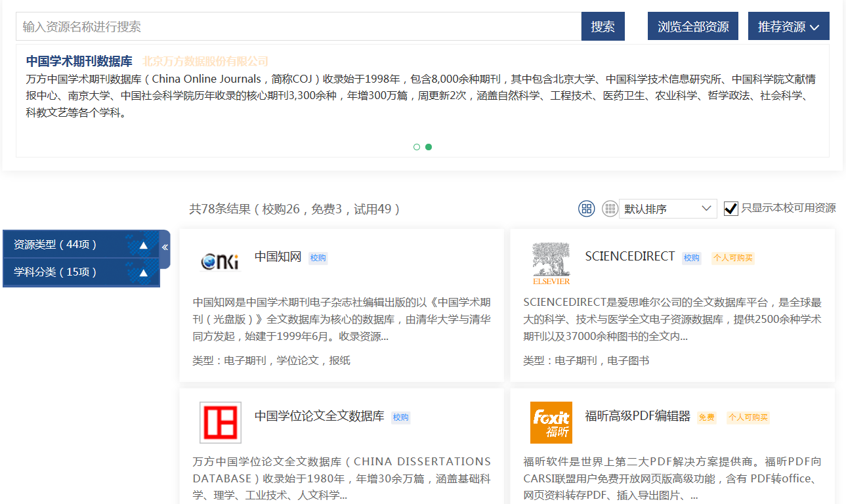Open 福昕高级PDF编辑器 title link
846x504 pixels.
coord(638,415)
